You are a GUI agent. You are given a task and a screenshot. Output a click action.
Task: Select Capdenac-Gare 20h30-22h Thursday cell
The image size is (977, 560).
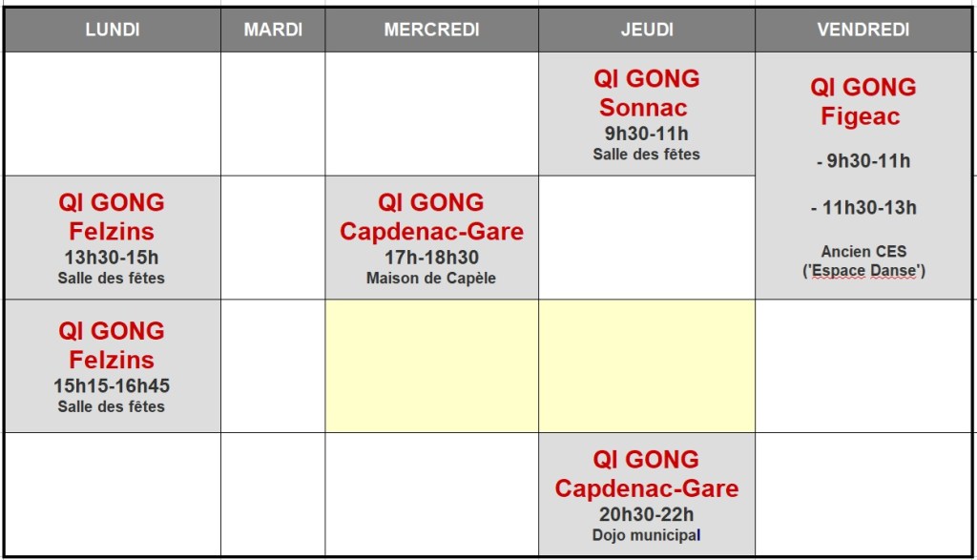pos(647,494)
